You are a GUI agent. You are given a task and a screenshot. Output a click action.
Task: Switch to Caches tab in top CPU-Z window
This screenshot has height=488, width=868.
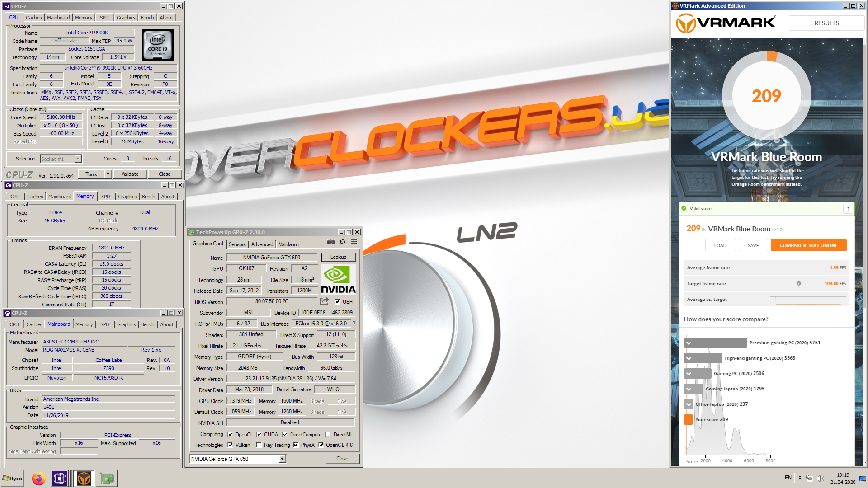click(34, 18)
